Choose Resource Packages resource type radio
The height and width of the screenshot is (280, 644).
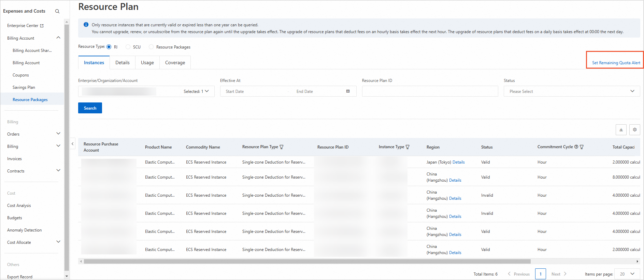(x=151, y=47)
